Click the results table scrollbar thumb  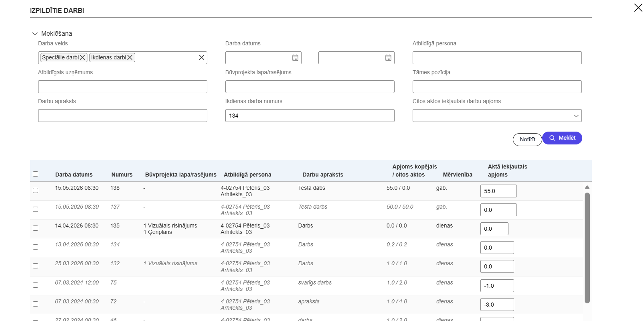pyautogui.click(x=587, y=248)
